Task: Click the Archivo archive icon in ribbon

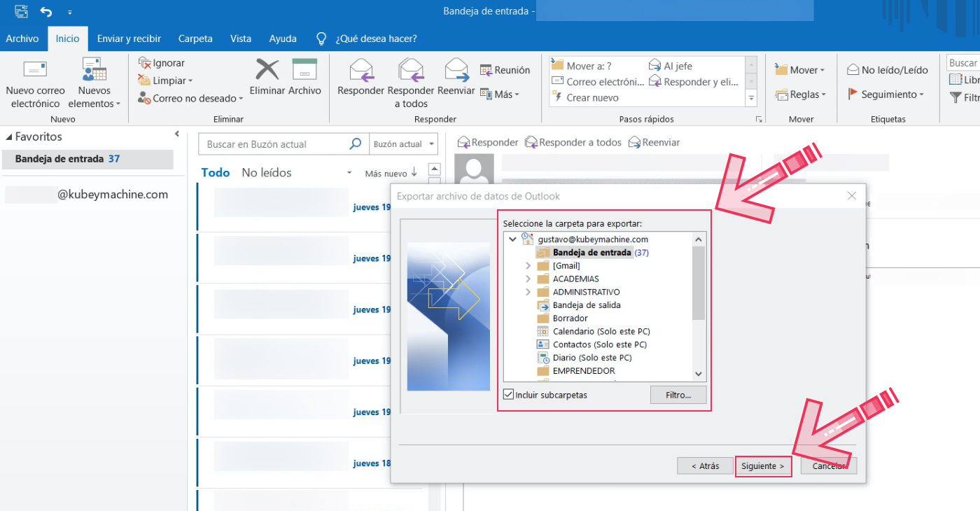Action: point(304,69)
